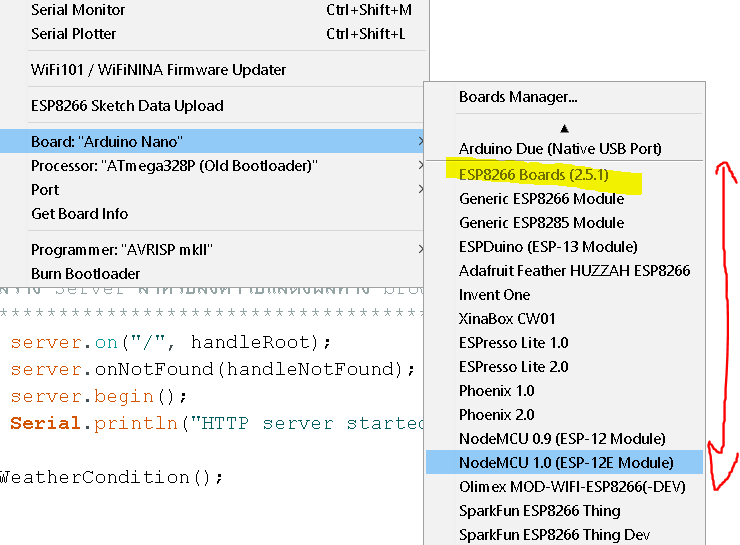Choose NodeMCU 1.0 (ESP-12E Module) board
Image resolution: width=740 pixels, height=545 pixels.
coord(564,463)
